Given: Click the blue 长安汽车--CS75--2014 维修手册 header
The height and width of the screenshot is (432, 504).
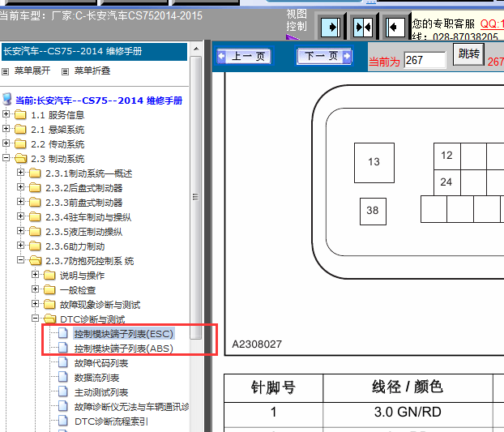Looking at the screenshot, I should [95, 51].
